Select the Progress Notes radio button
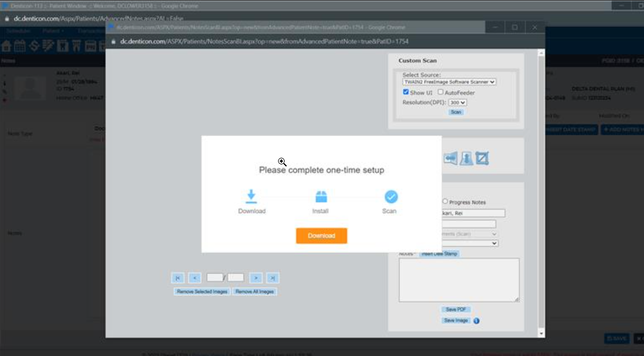Viewport: 644px width, 356px height. point(445,201)
